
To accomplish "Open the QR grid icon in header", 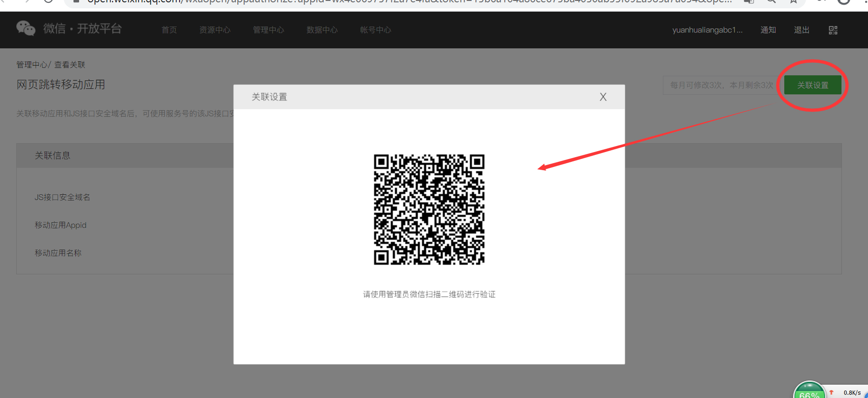I will coord(833,30).
